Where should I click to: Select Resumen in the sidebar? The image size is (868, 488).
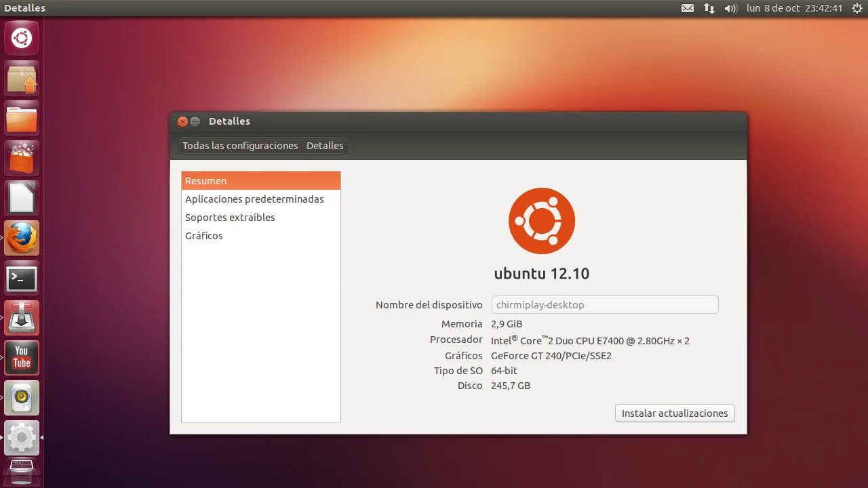(x=261, y=181)
